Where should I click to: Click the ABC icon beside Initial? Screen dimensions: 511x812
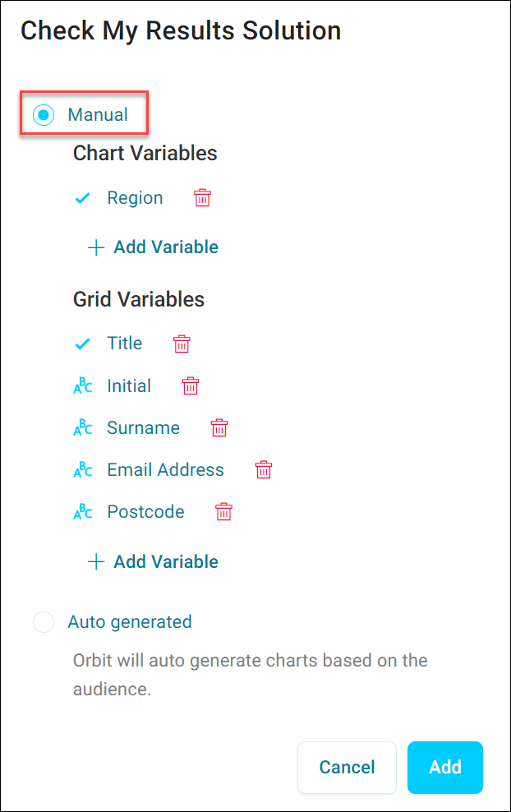tap(83, 385)
